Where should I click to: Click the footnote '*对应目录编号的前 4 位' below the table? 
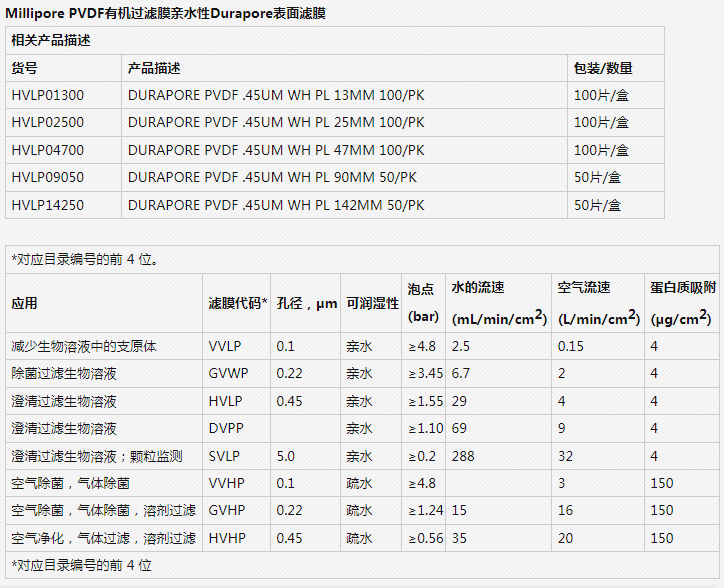pos(81,565)
